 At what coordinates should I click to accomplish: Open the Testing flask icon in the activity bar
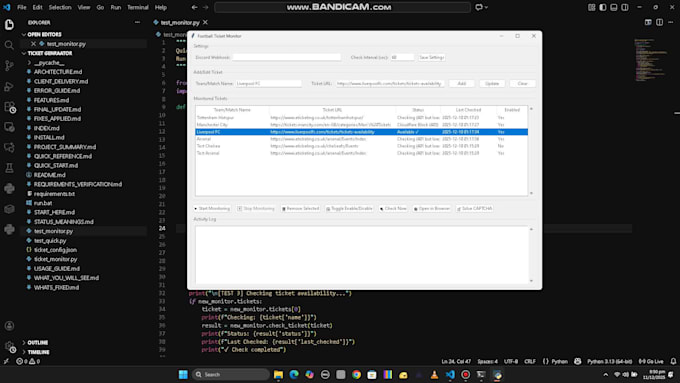pos(9,168)
